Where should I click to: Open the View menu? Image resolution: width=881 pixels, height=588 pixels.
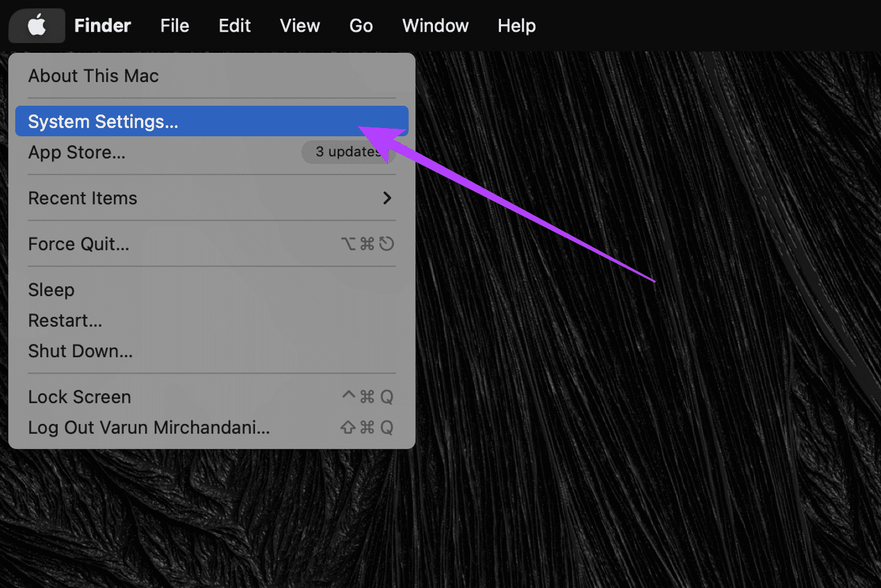tap(300, 25)
